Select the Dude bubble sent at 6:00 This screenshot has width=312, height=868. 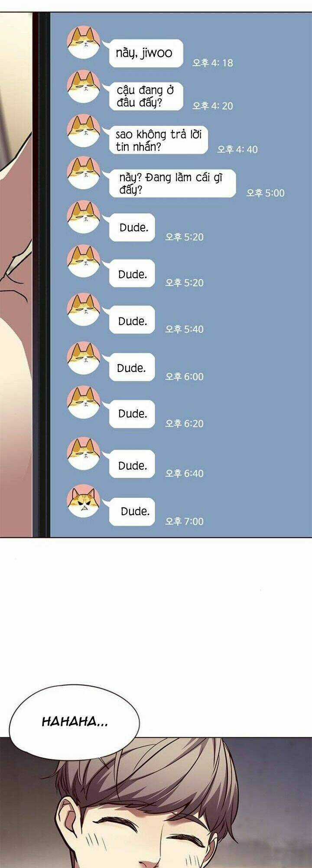tap(132, 367)
